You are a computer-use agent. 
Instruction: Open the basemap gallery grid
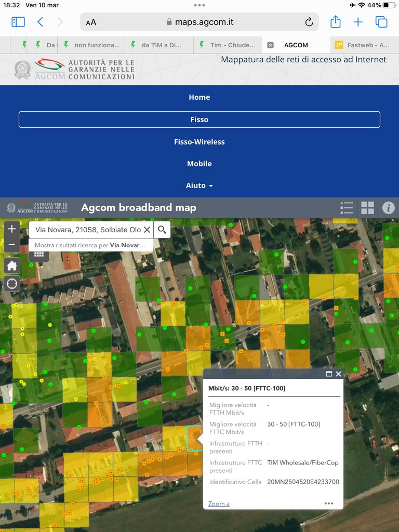click(x=367, y=208)
